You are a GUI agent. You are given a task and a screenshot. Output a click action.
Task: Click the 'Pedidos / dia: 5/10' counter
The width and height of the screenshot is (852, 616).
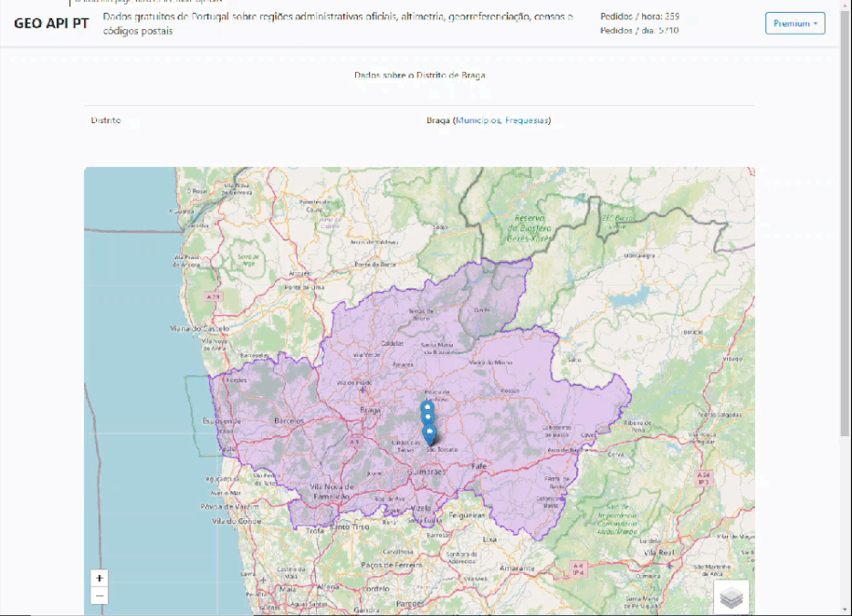pyautogui.click(x=639, y=30)
